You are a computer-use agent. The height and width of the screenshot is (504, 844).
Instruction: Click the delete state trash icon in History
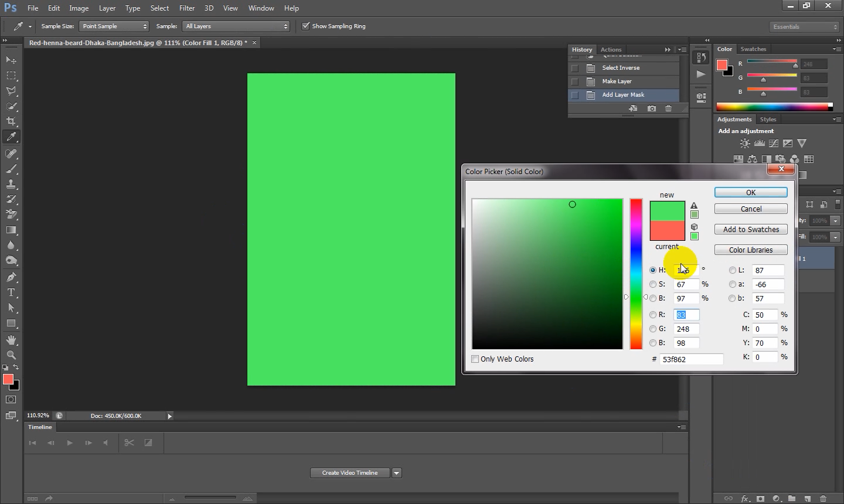pyautogui.click(x=668, y=108)
